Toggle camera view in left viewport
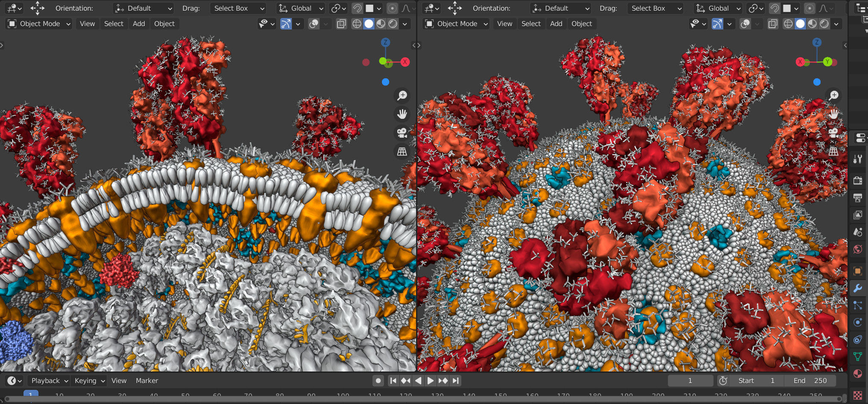 point(402,133)
